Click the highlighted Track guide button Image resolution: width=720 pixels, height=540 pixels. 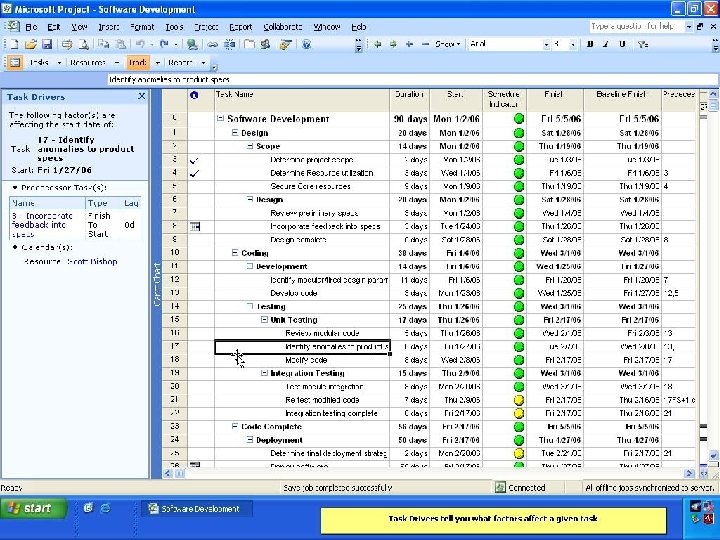click(x=137, y=62)
